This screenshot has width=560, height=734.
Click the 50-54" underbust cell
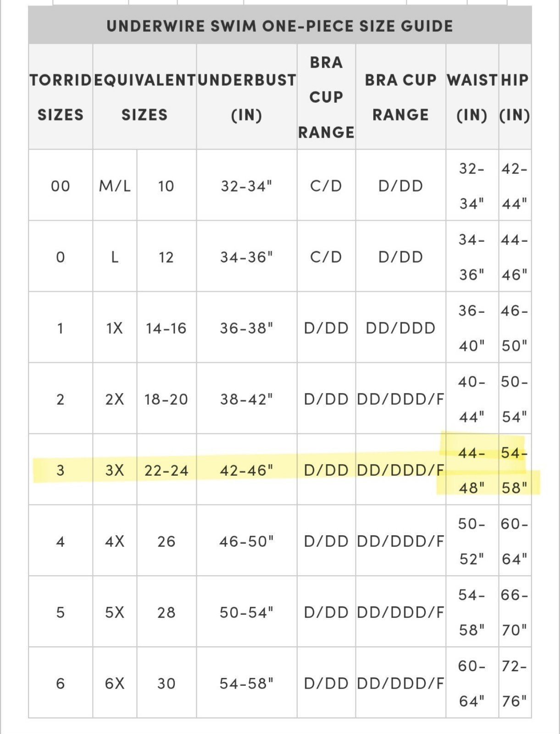coord(247,612)
